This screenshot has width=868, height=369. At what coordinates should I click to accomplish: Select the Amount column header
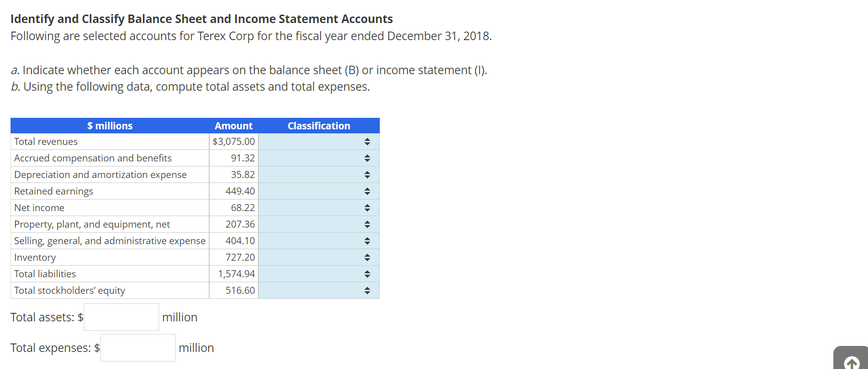233,125
